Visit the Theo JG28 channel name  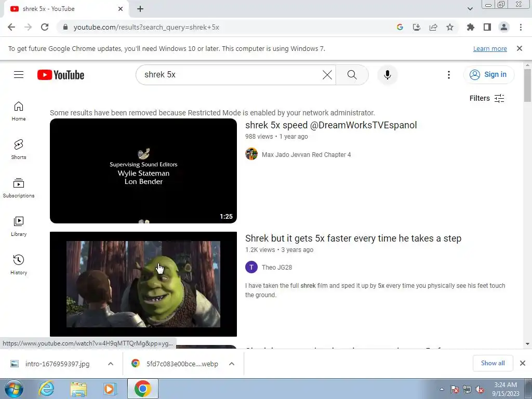276,268
